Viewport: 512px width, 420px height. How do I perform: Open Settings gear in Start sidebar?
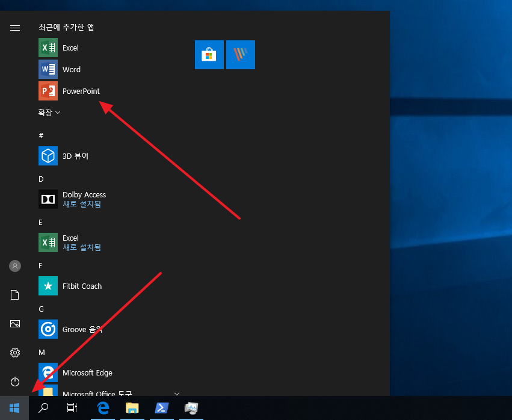pyautogui.click(x=15, y=353)
